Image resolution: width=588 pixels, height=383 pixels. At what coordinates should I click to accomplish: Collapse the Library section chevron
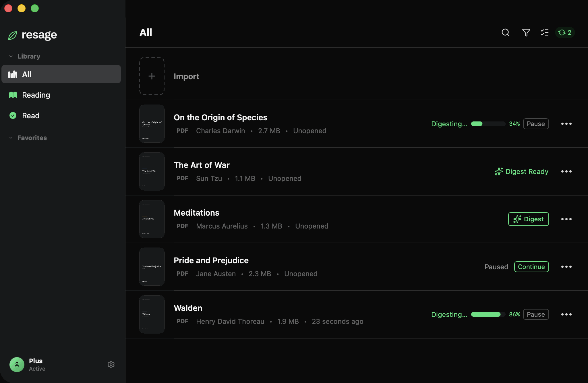(11, 56)
